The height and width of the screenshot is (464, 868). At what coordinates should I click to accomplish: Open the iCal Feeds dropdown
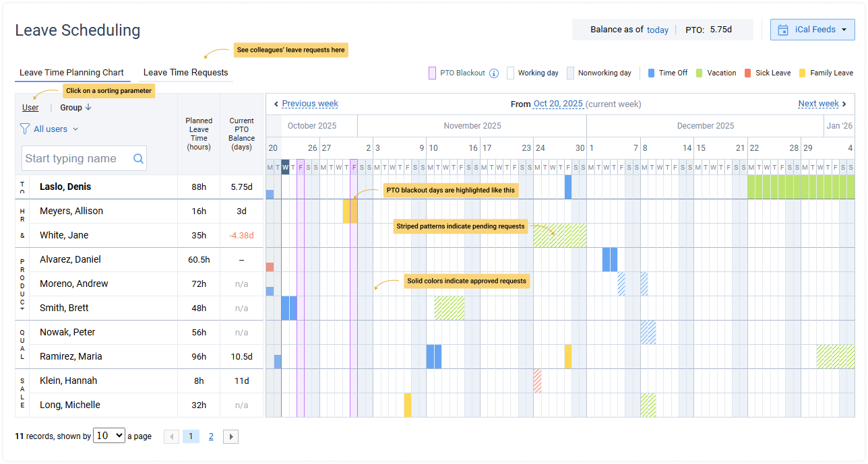(812, 30)
